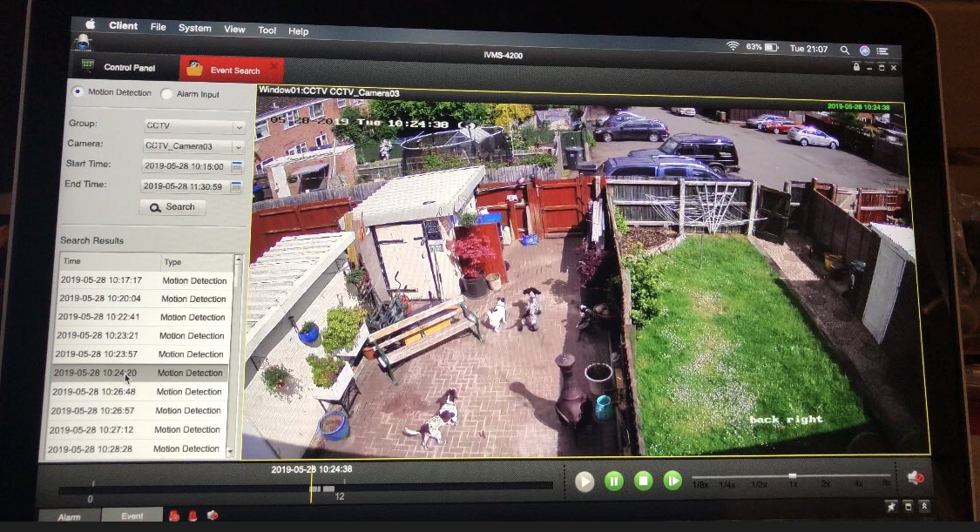Unmute the playback audio speaker icon
980x532 pixels.
point(916,478)
